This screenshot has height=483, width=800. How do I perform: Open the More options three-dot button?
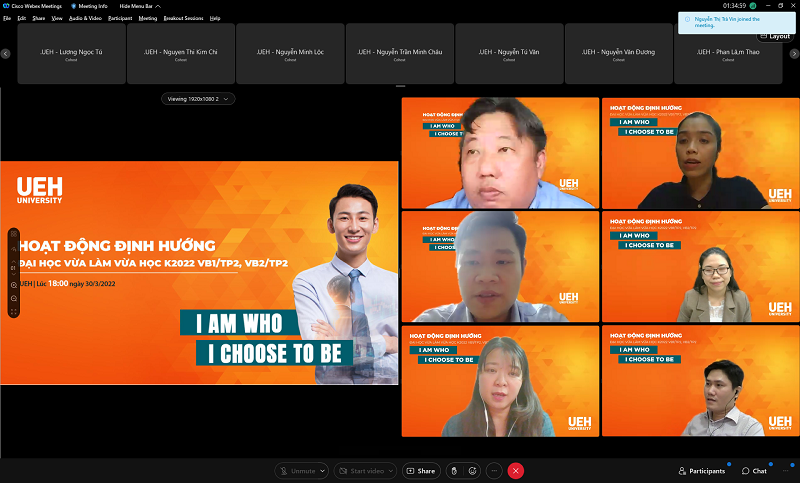click(494, 471)
